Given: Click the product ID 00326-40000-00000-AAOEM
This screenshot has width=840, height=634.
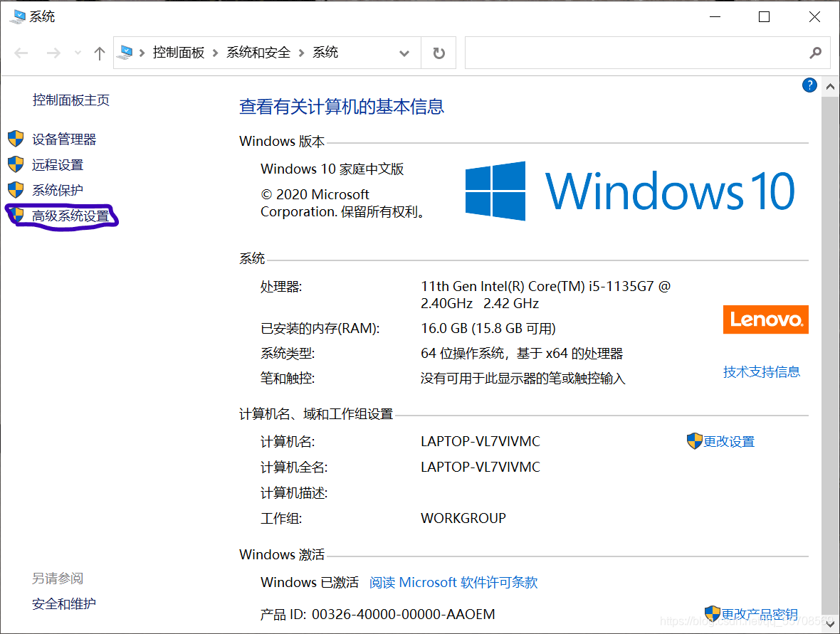Looking at the screenshot, I should (x=404, y=614).
